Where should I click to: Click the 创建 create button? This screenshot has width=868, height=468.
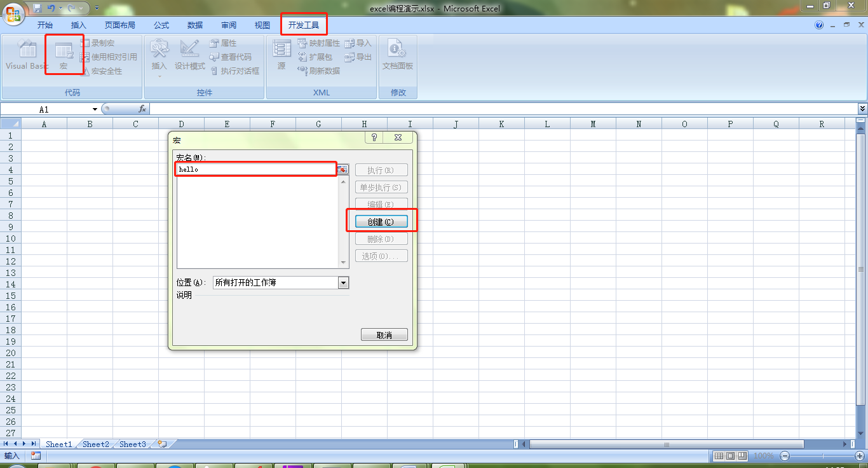381,222
